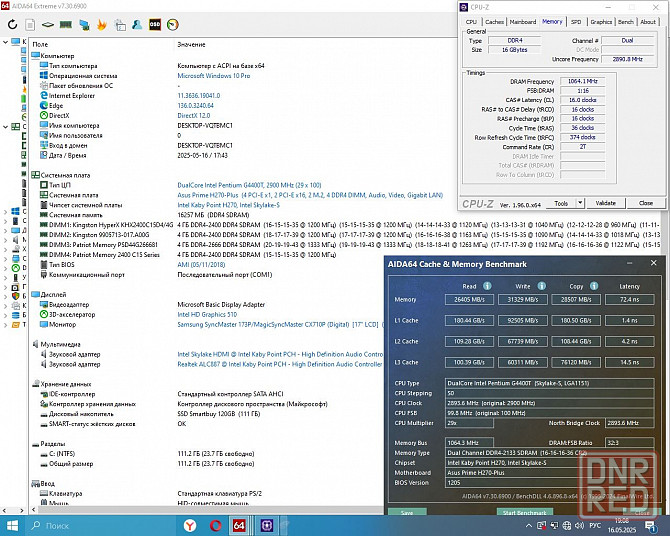This screenshot has height=536, width=670.
Task: Switch to the CPU tab in CPU-Z
Action: tap(471, 22)
